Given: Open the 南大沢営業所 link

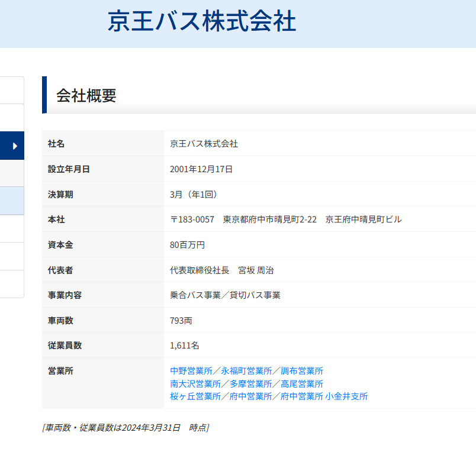Looking at the screenshot, I should coord(195,384).
